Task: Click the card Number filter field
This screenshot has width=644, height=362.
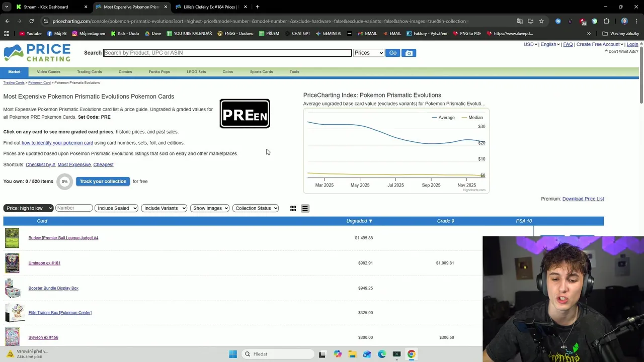Action: [x=74, y=208]
